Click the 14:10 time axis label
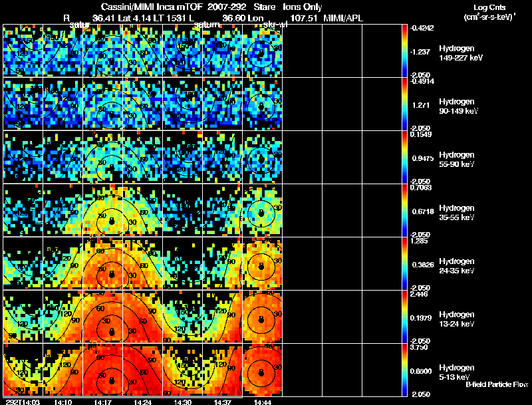The width and height of the screenshot is (532, 405). 63,402
